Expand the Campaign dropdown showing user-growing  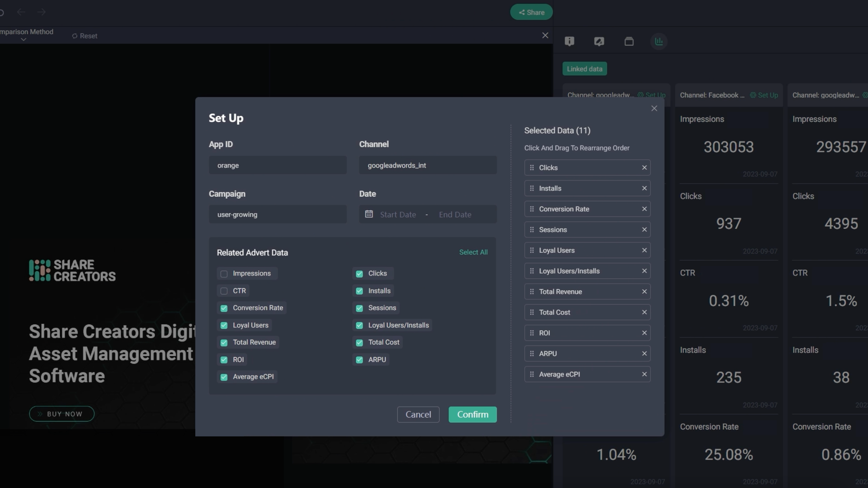click(x=277, y=214)
